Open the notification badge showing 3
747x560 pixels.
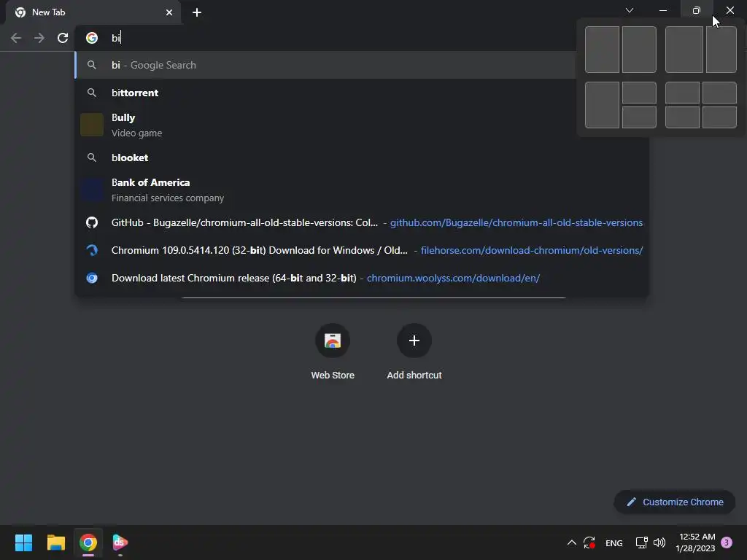click(727, 542)
